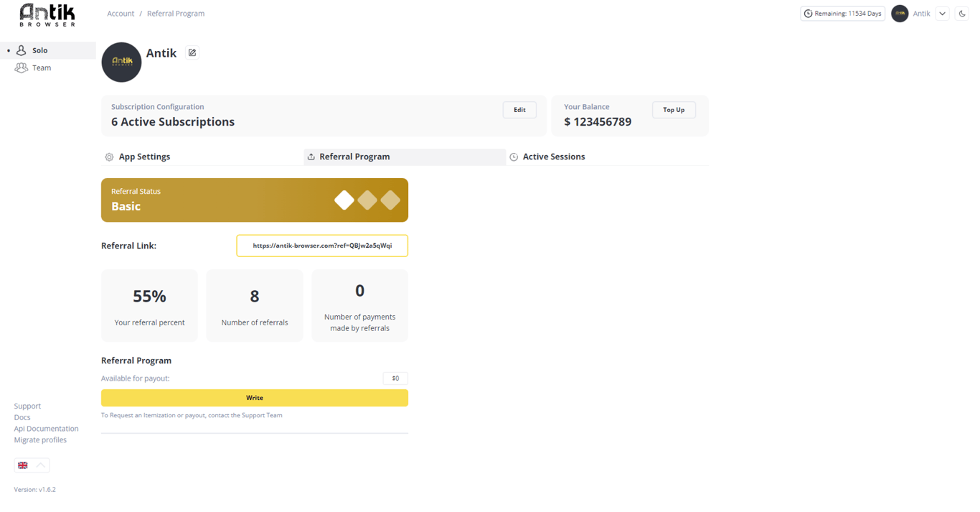This screenshot has width=980, height=512.
Task: Click the App Settings gear icon
Action: pyautogui.click(x=110, y=157)
